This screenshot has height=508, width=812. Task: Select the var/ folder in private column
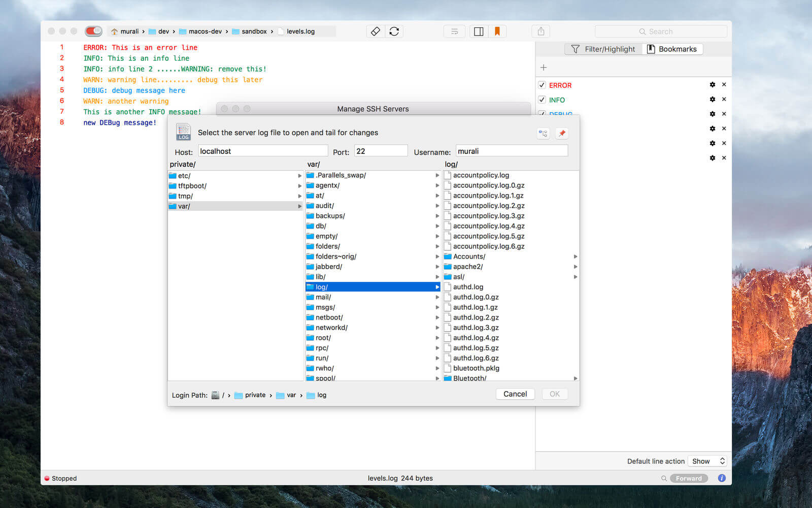click(x=235, y=206)
